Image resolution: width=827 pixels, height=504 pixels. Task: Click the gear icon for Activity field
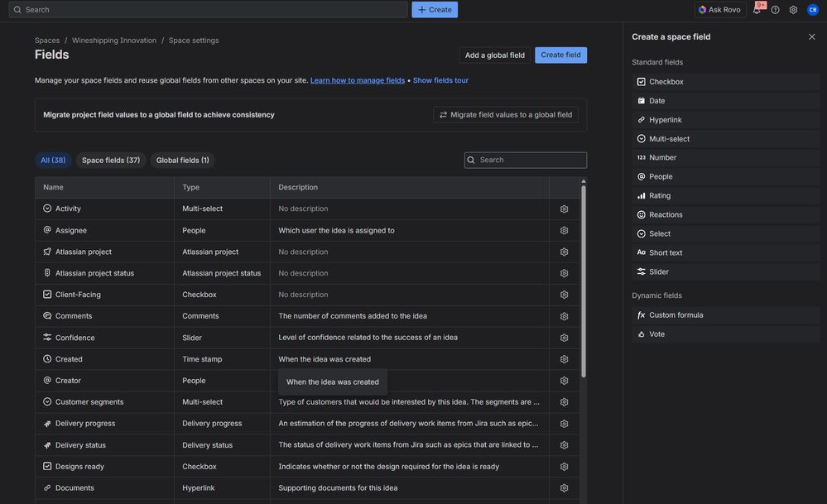(x=564, y=209)
